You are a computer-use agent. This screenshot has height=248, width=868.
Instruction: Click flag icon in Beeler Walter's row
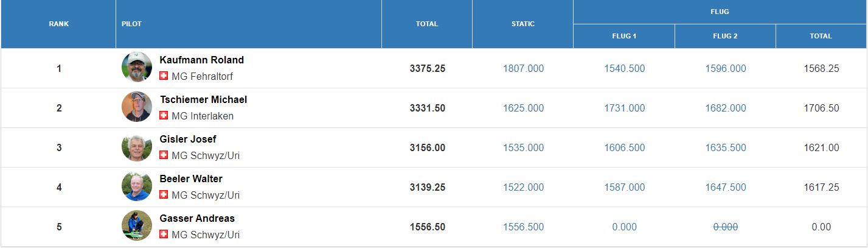[164, 195]
